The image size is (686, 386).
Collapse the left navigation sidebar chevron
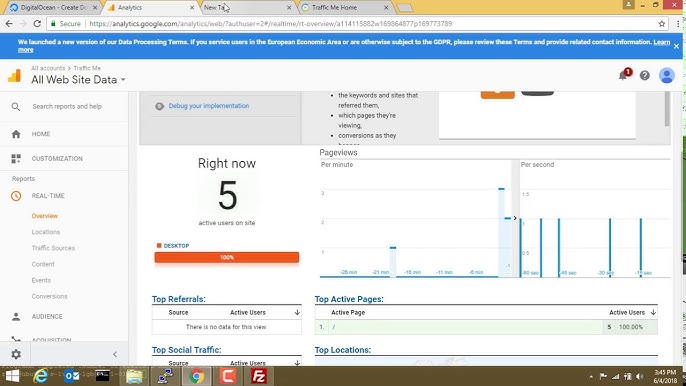(115, 354)
